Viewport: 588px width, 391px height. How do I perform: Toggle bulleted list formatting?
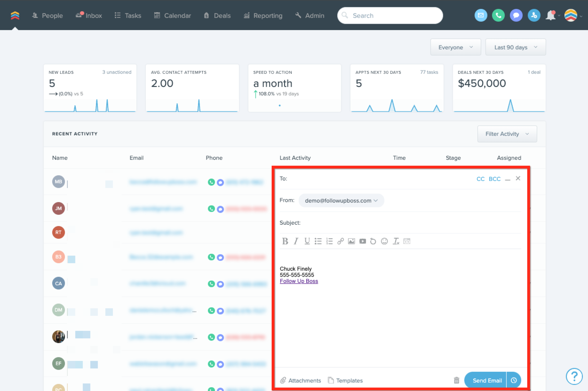tap(318, 241)
